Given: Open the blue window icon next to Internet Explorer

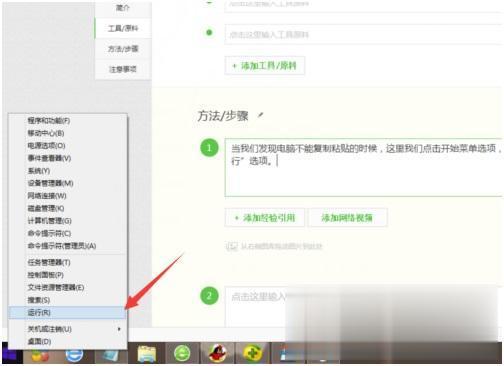Looking at the screenshot, I should click(110, 356).
